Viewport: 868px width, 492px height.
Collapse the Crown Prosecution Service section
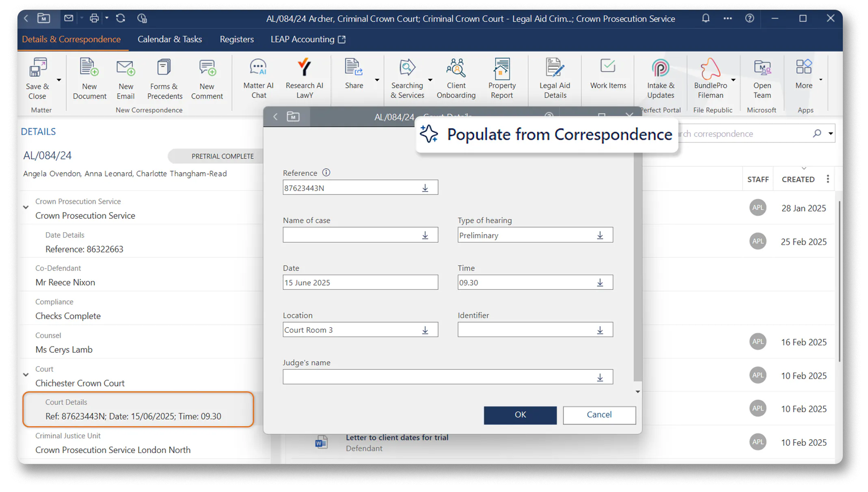[x=26, y=207]
